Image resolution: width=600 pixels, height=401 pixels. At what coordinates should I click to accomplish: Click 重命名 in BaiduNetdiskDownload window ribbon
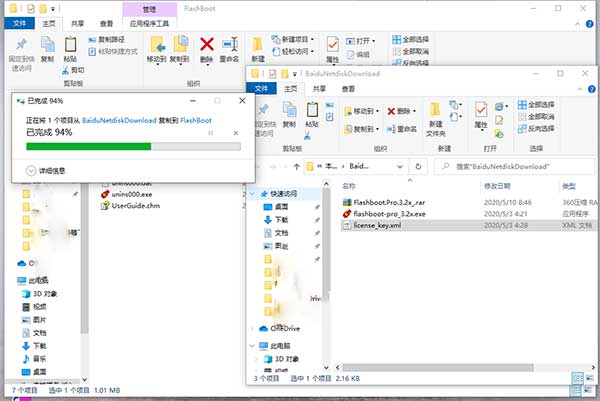(x=401, y=129)
